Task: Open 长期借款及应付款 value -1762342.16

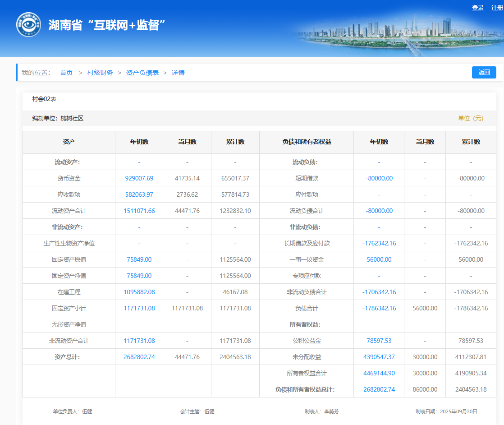Action: [x=379, y=243]
